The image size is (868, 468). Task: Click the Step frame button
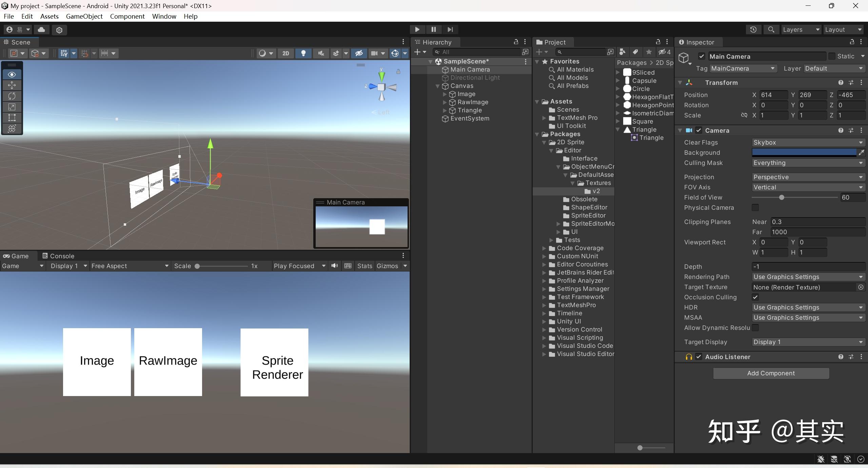coord(450,30)
